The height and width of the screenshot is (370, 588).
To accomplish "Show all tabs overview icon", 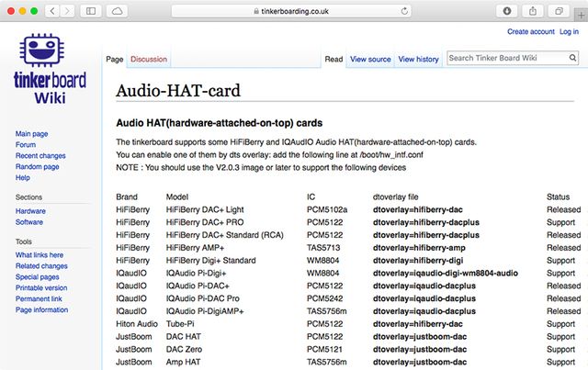I will [x=559, y=11].
